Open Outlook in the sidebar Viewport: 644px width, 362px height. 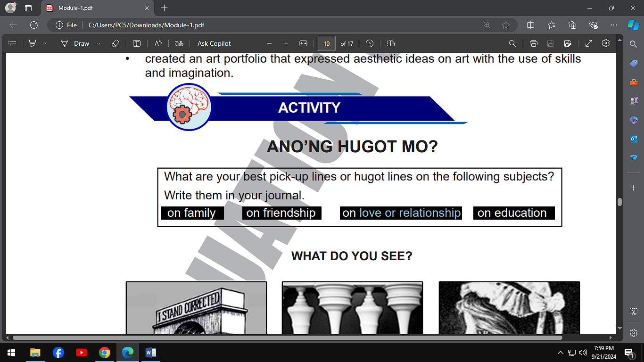point(634,139)
